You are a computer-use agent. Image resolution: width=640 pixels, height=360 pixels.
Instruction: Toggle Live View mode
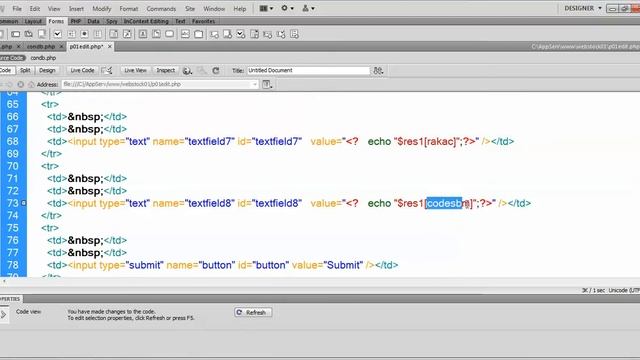pos(136,70)
